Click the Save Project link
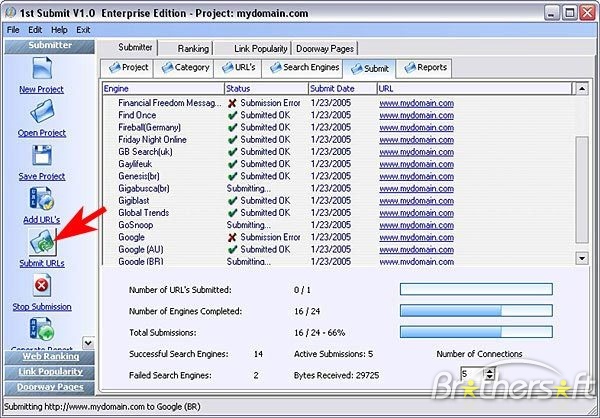Screen dimensions: 600x418 [42, 176]
